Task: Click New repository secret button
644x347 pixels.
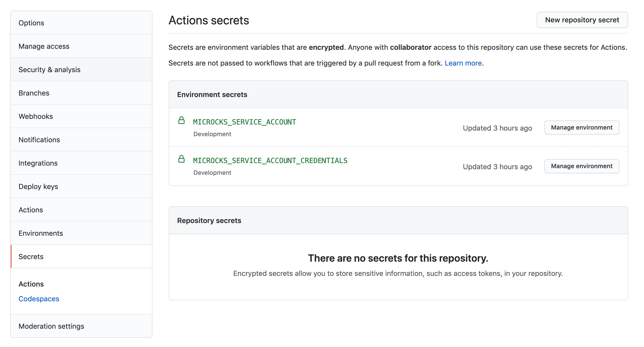Action: pyautogui.click(x=582, y=20)
